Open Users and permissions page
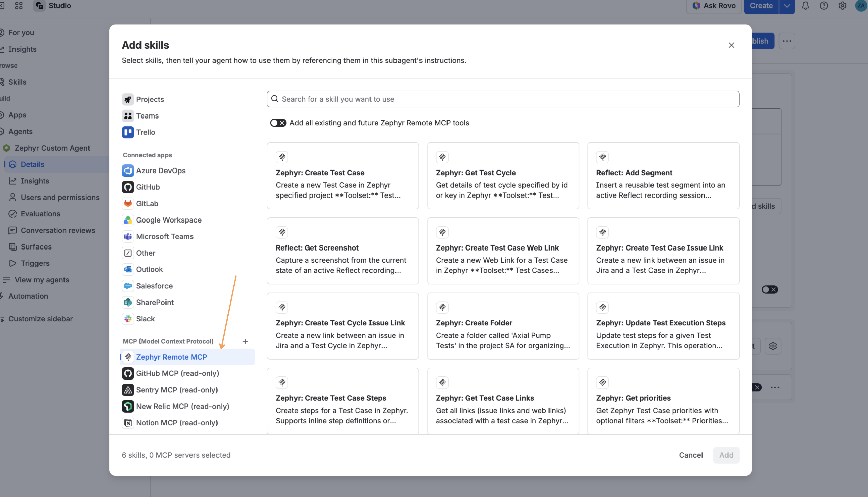 pyautogui.click(x=60, y=197)
